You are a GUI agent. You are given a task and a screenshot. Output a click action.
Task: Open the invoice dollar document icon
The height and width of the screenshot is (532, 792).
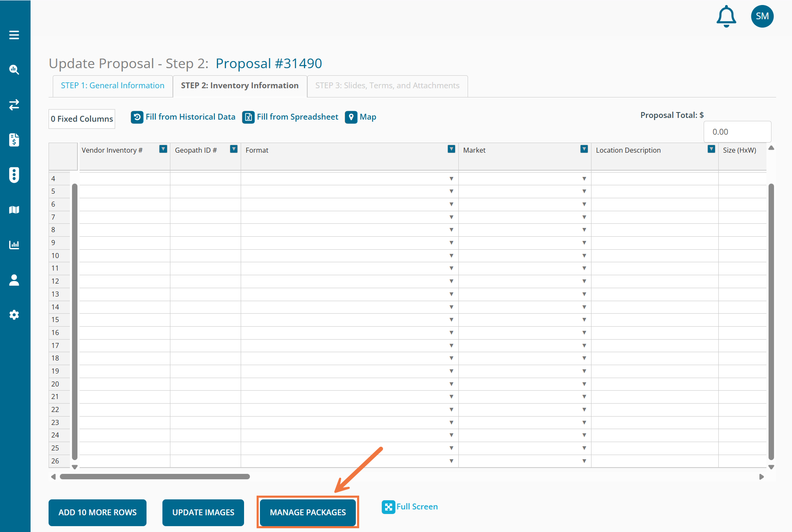pyautogui.click(x=14, y=140)
